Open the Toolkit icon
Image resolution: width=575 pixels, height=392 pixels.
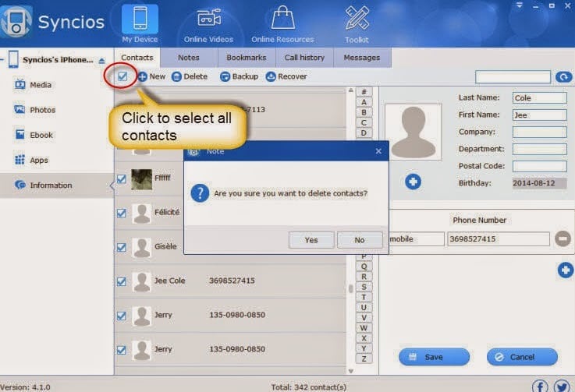click(357, 19)
